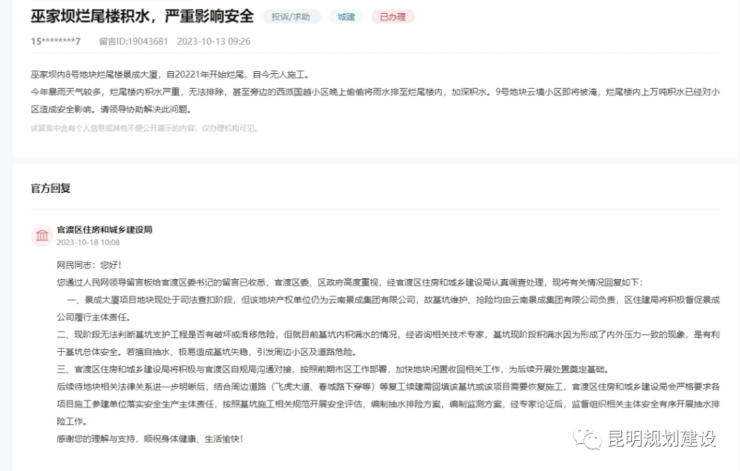Click the government building avatar icon
This screenshot has width=740, height=471.
point(43,235)
